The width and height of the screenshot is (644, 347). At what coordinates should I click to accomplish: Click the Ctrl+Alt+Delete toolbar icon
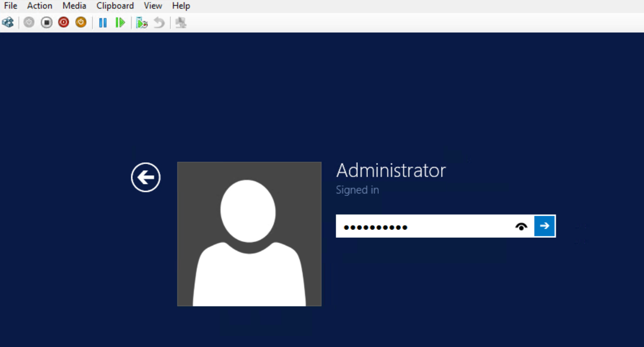pyautogui.click(x=8, y=23)
